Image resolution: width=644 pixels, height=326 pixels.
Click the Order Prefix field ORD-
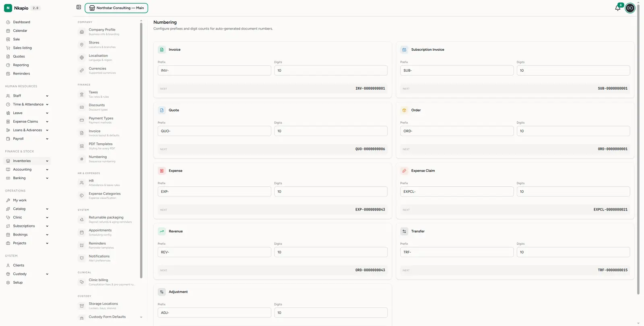point(457,131)
